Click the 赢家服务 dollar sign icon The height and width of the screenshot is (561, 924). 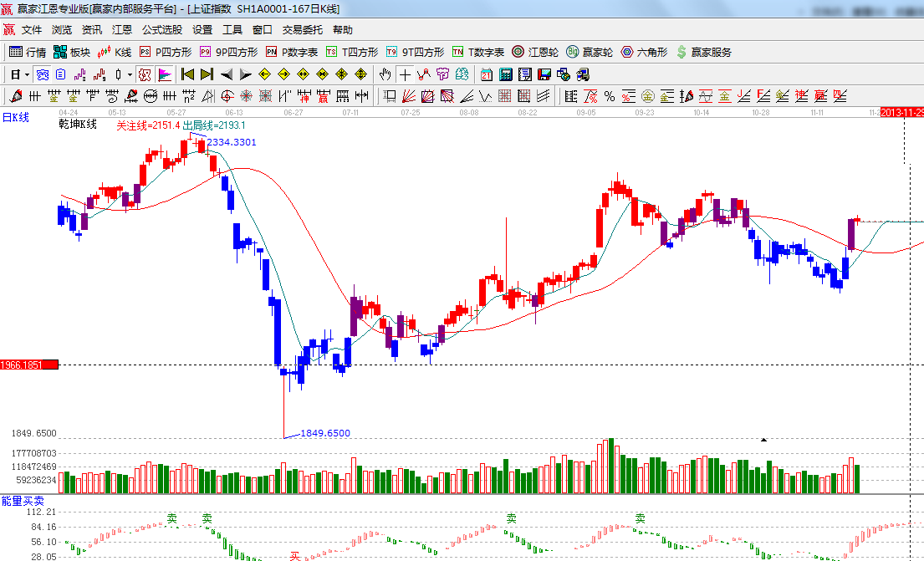[682, 52]
